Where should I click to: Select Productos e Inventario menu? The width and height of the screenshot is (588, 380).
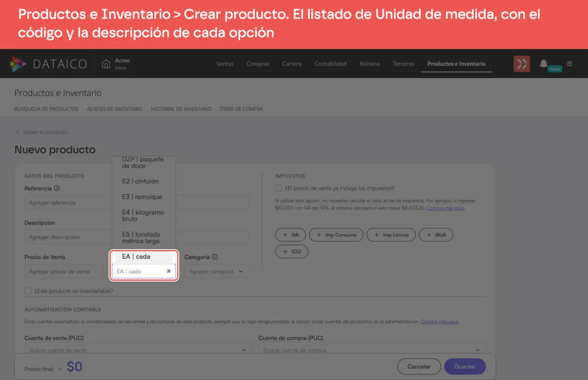pyautogui.click(x=456, y=64)
